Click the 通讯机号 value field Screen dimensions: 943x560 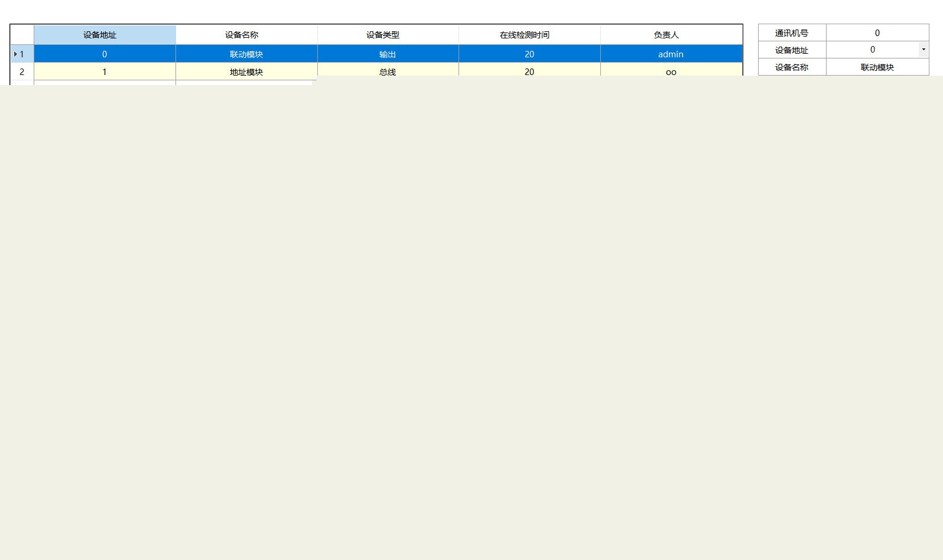coord(877,32)
